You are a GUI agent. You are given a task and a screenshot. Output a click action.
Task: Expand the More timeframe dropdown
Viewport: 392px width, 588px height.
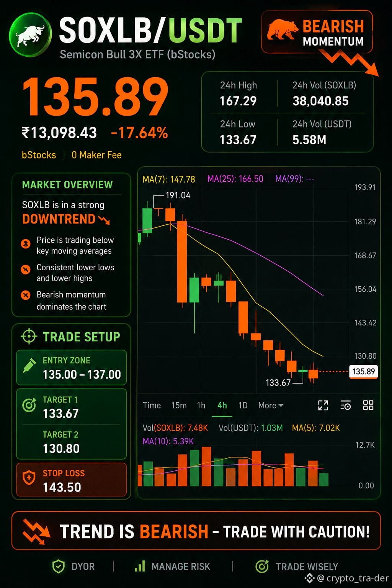coord(271,405)
